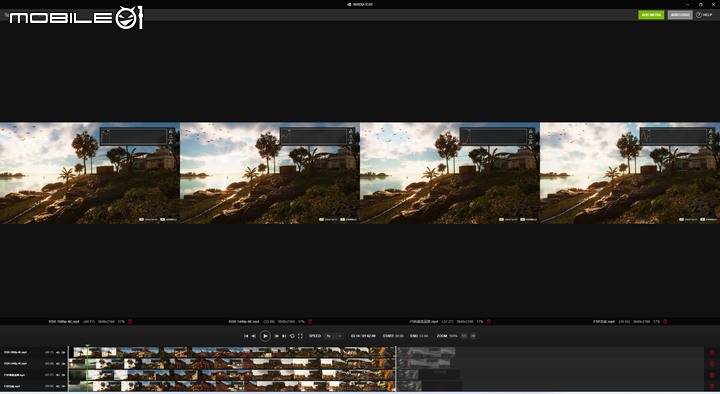Click RSR-1440p-4K.mp4 label under the second preview
Viewport: 720px width, 394px height.
tap(244, 321)
